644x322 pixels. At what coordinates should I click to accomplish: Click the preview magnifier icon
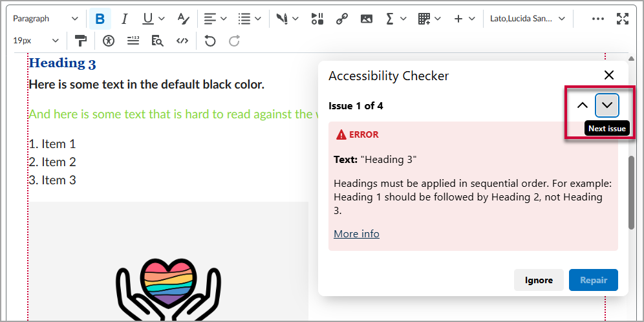157,41
